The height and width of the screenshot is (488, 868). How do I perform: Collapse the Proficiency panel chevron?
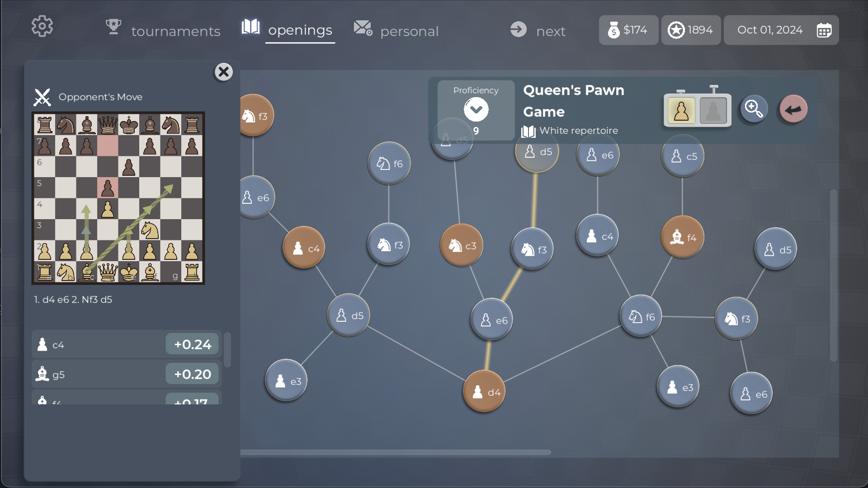476,108
